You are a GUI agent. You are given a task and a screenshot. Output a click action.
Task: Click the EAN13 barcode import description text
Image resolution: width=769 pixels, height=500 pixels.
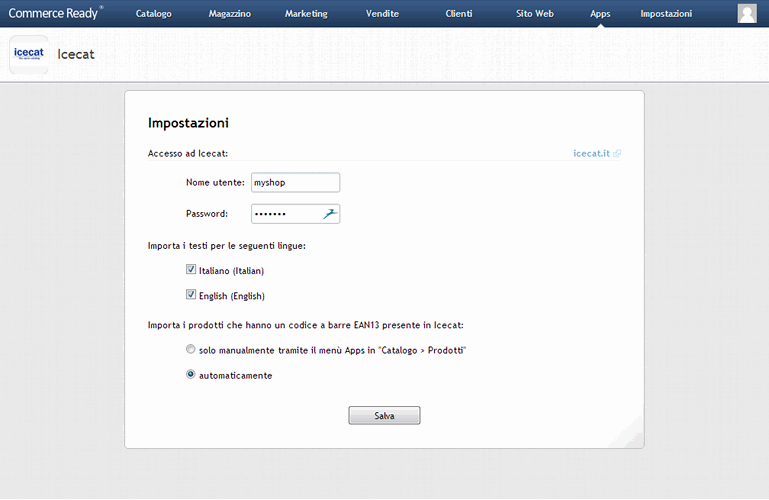(x=306, y=325)
